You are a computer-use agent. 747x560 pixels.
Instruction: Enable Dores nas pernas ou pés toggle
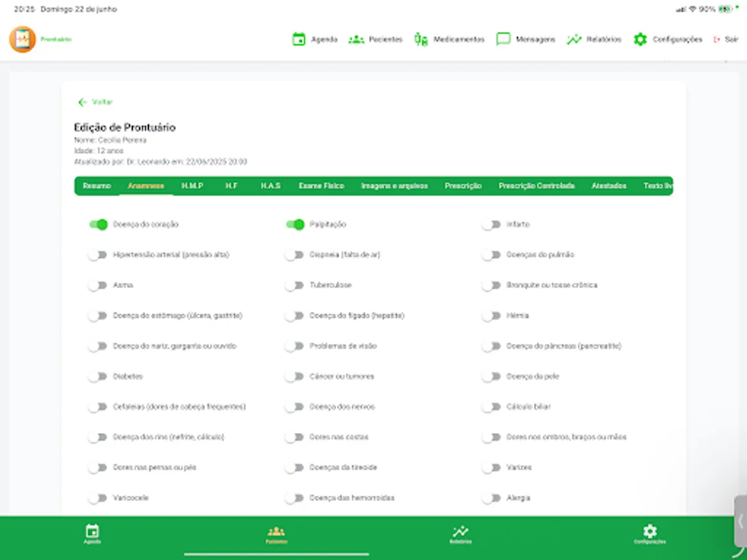coord(98,467)
